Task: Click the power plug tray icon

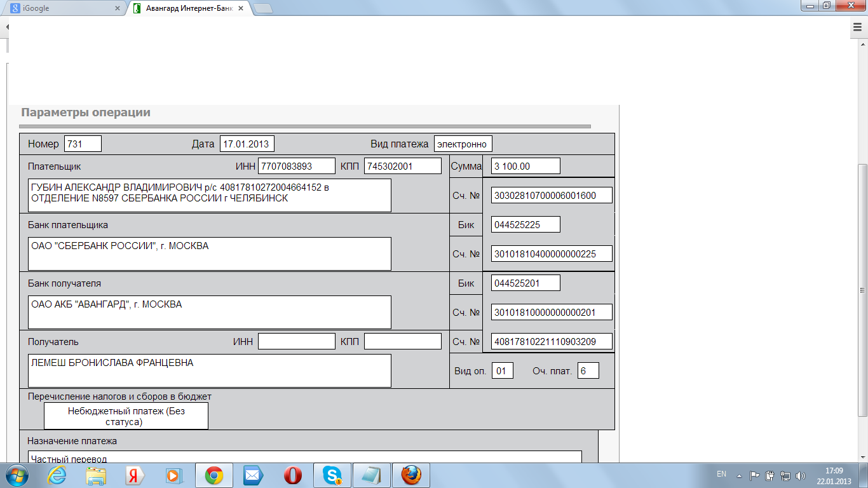Action: tap(770, 475)
